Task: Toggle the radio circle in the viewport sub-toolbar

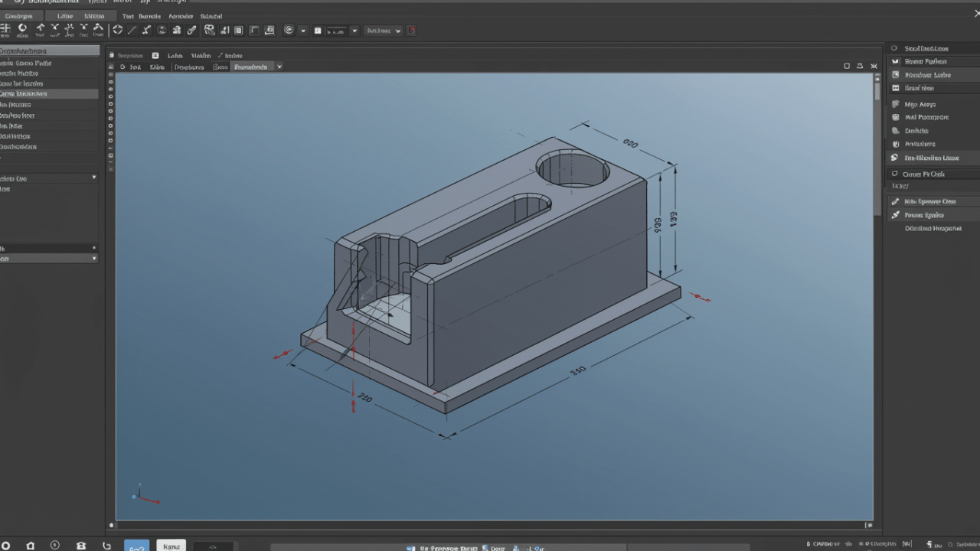Action: click(x=122, y=67)
